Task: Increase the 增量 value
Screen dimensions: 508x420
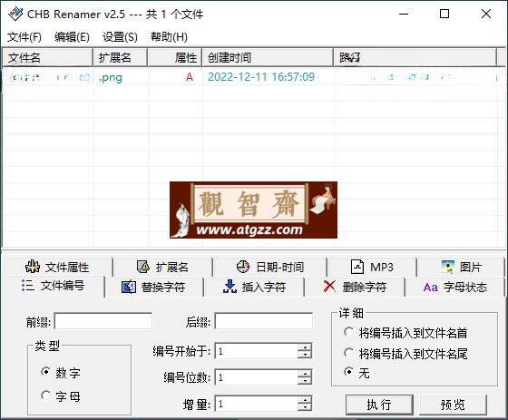Action: tap(305, 400)
